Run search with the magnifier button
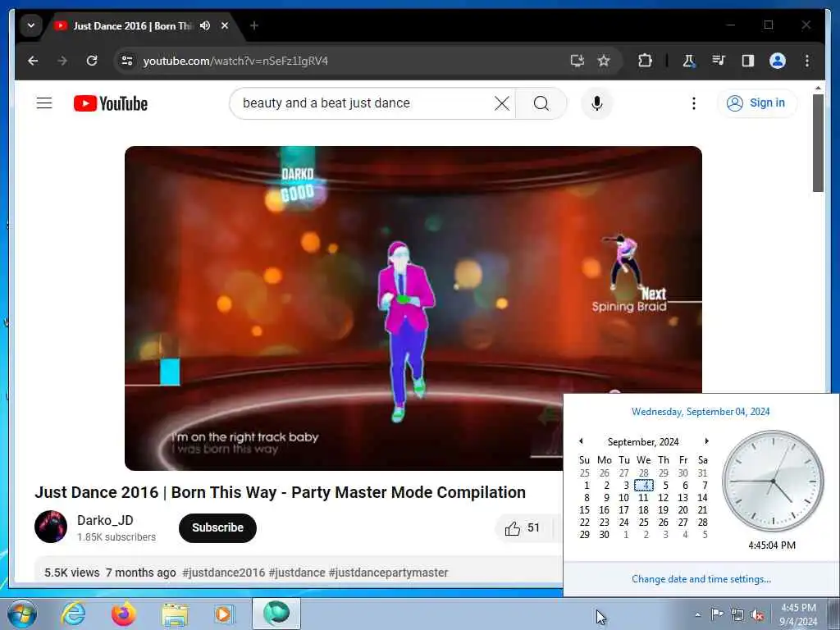 [541, 103]
